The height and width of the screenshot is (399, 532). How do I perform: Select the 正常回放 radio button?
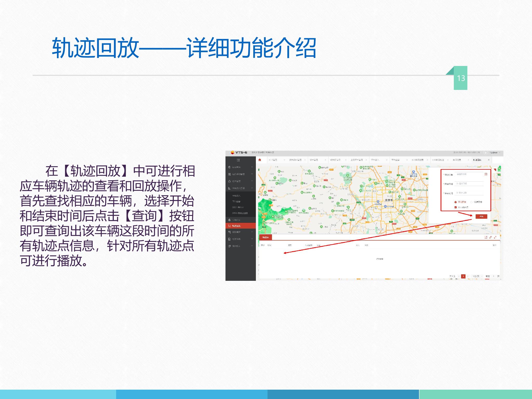point(456,202)
